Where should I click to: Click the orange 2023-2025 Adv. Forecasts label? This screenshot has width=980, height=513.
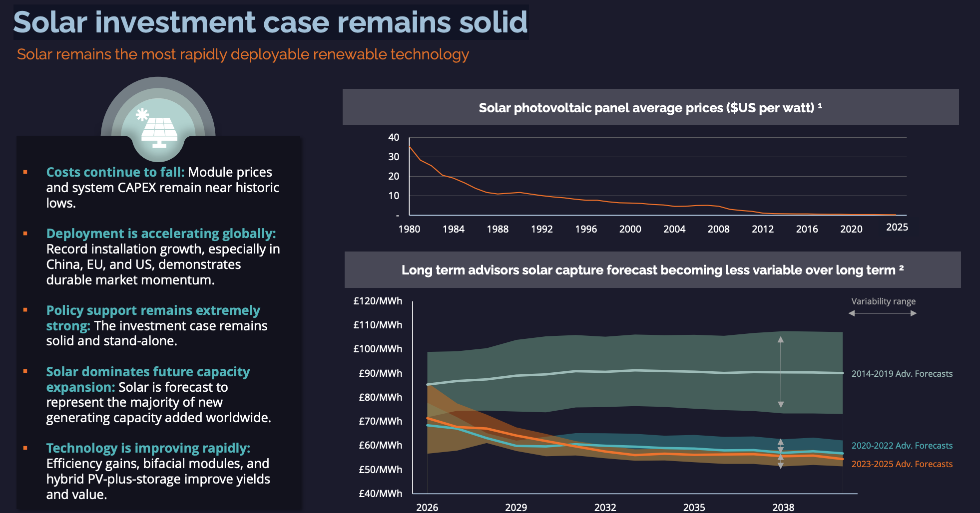pos(902,464)
